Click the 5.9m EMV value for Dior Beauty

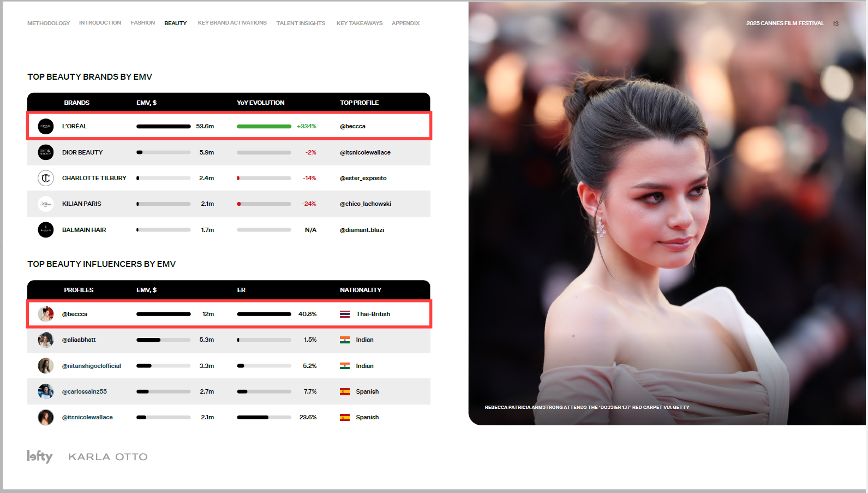pyautogui.click(x=207, y=152)
